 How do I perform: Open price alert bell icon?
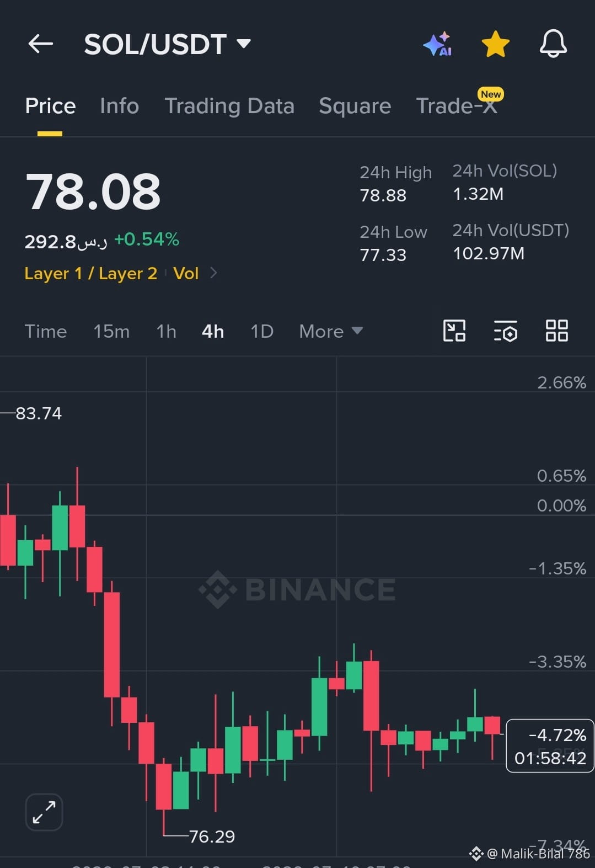[553, 44]
